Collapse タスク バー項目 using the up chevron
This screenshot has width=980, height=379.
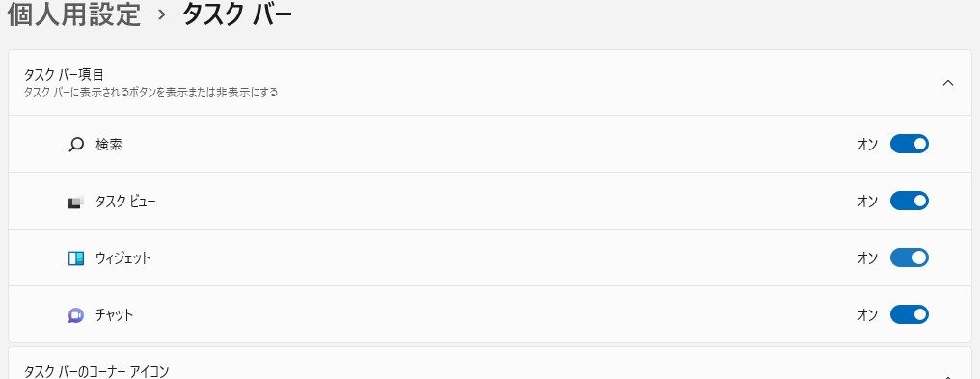948,83
